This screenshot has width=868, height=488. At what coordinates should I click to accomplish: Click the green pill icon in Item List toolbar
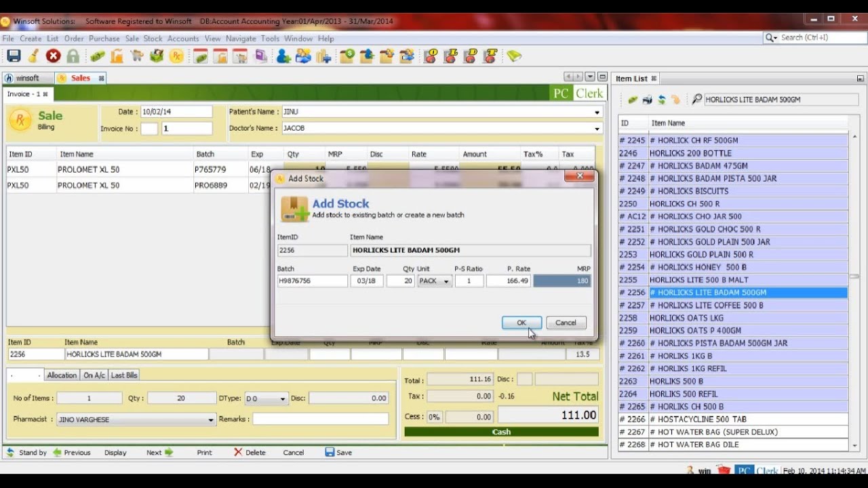(633, 100)
